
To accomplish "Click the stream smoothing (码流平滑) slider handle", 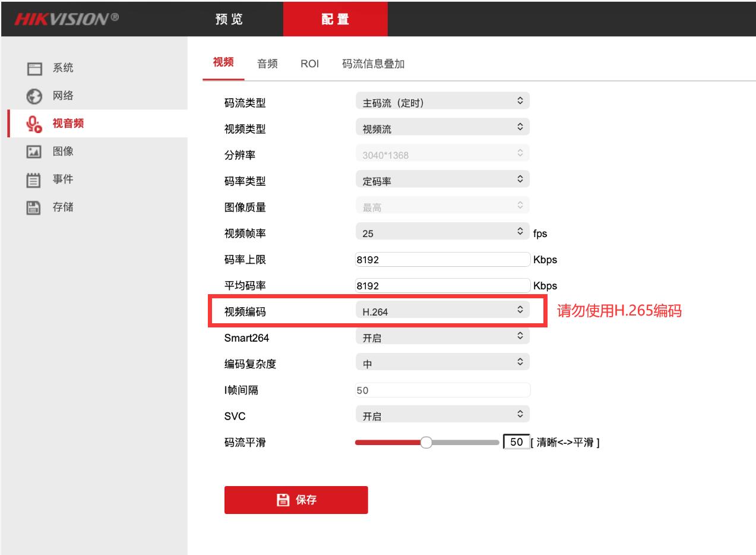I will click(x=426, y=442).
